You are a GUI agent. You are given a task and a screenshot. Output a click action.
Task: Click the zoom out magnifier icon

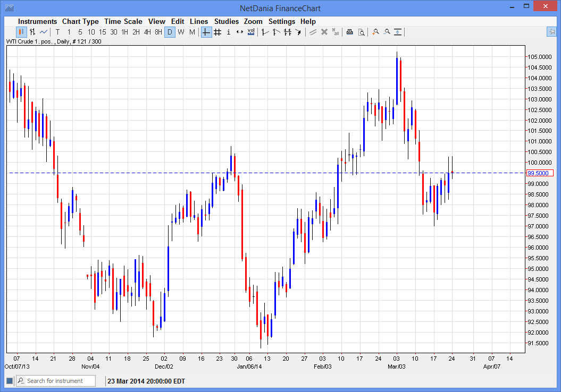pyautogui.click(x=387, y=32)
